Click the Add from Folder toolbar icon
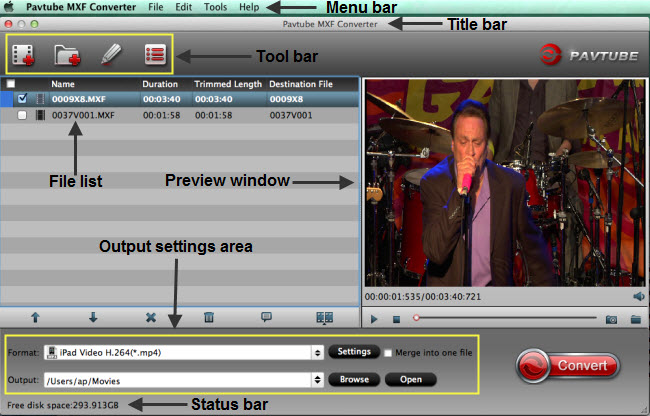 (x=67, y=55)
